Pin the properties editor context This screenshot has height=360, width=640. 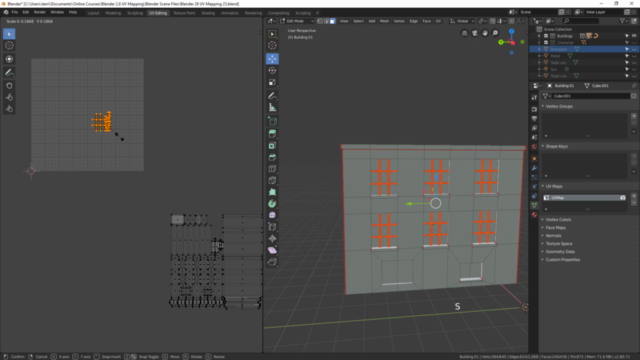coord(634,86)
